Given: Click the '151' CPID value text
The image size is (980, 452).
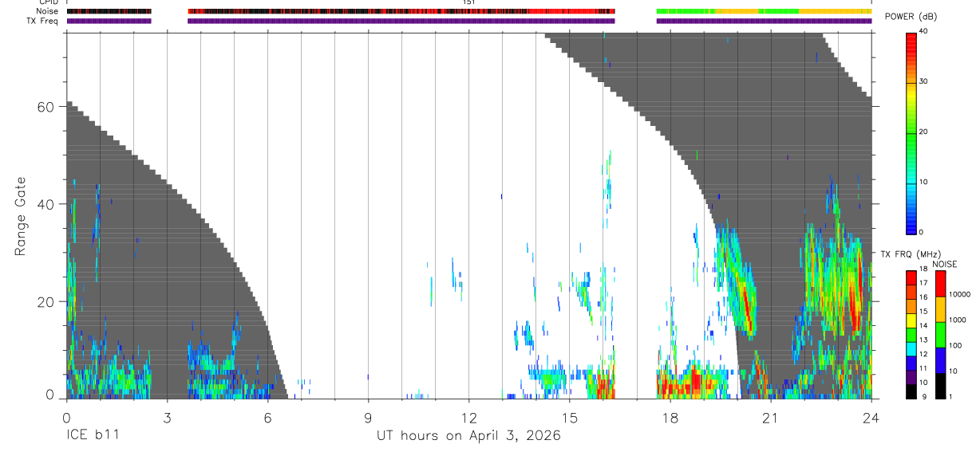Looking at the screenshot, I should point(469,2).
